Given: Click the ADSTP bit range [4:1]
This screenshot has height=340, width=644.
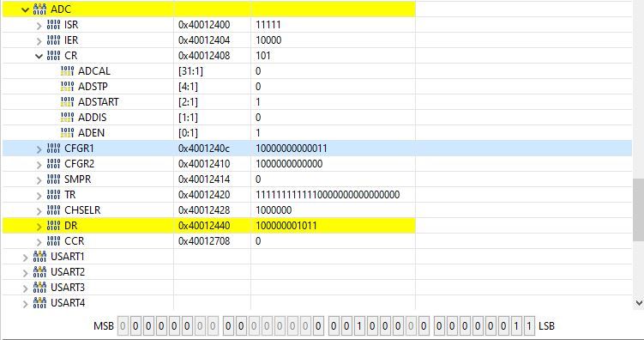Looking at the screenshot, I should (x=188, y=87).
